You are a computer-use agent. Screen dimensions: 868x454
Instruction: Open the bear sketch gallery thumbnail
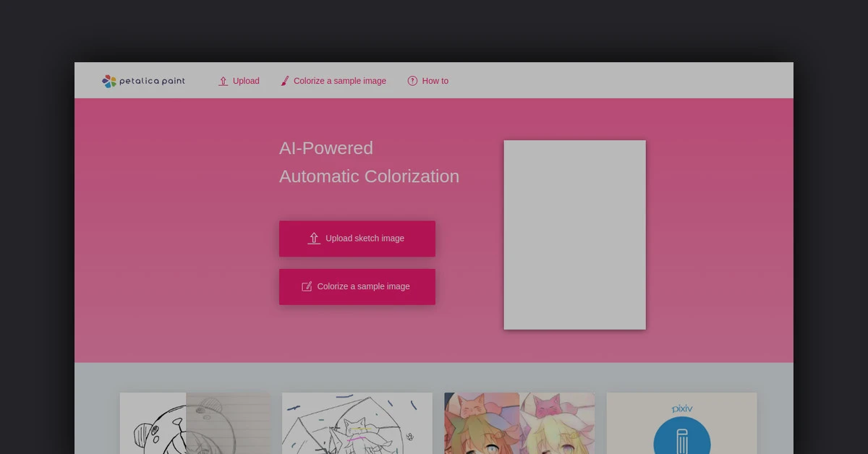pyautogui.click(x=195, y=424)
